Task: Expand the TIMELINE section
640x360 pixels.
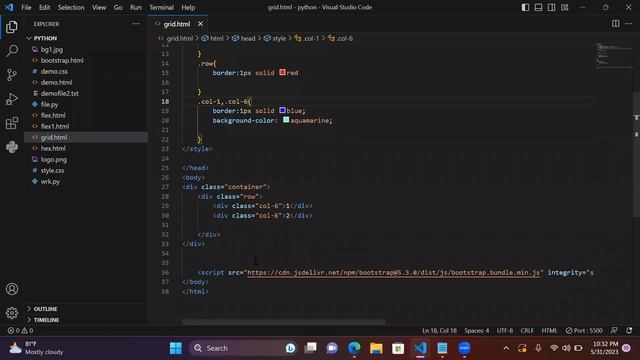Action: (86, 320)
